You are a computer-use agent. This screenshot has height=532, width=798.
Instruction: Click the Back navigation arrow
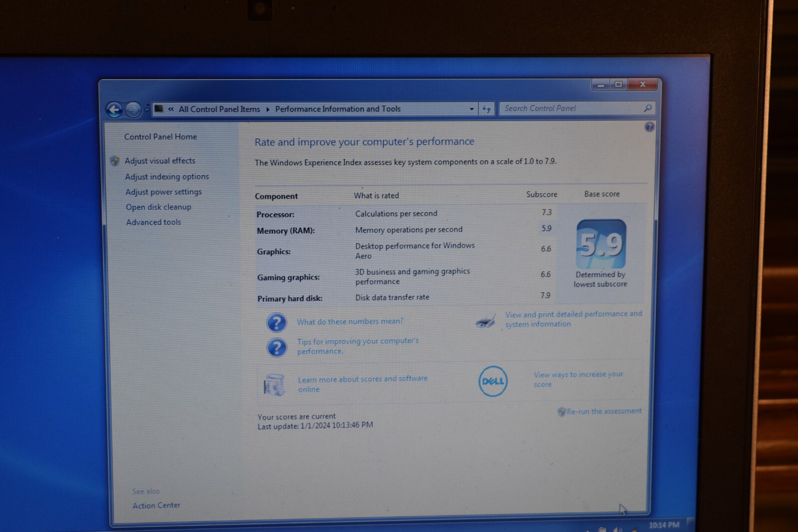(114, 110)
